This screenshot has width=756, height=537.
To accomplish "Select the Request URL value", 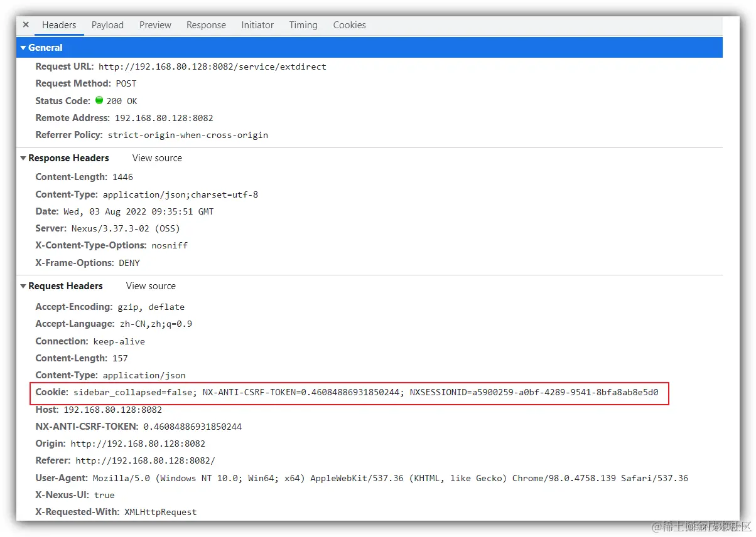I will pyautogui.click(x=212, y=66).
